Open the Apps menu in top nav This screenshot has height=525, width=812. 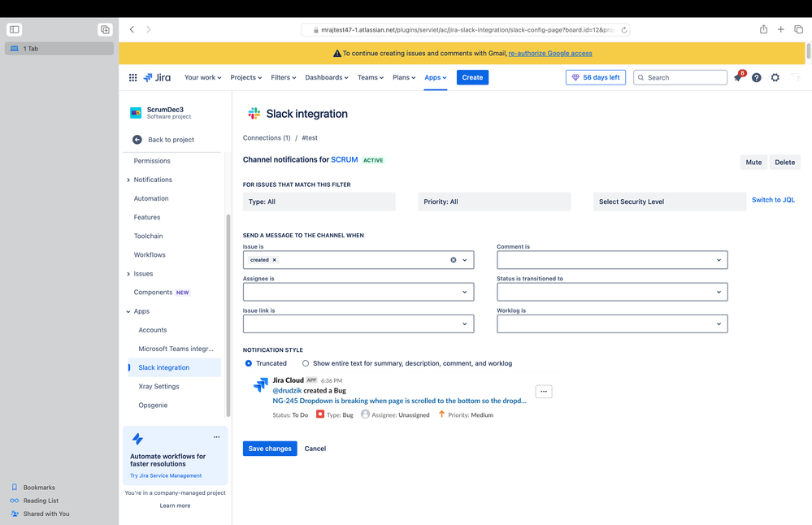(436, 78)
